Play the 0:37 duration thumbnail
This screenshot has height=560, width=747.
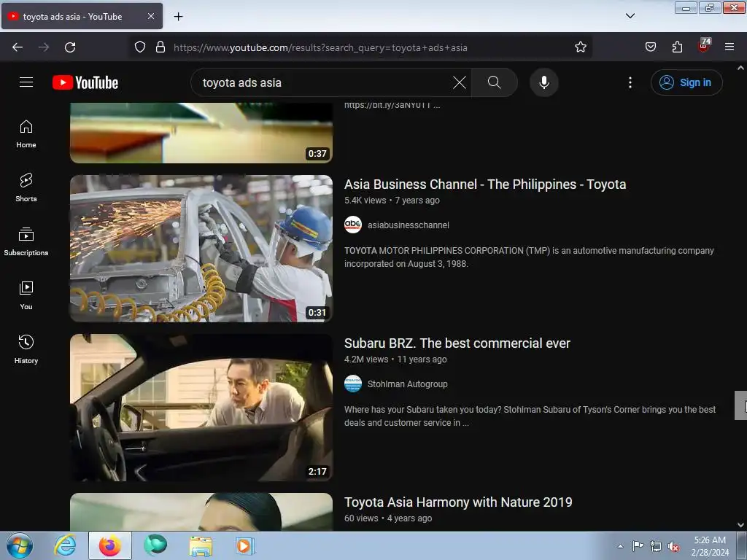(x=201, y=133)
